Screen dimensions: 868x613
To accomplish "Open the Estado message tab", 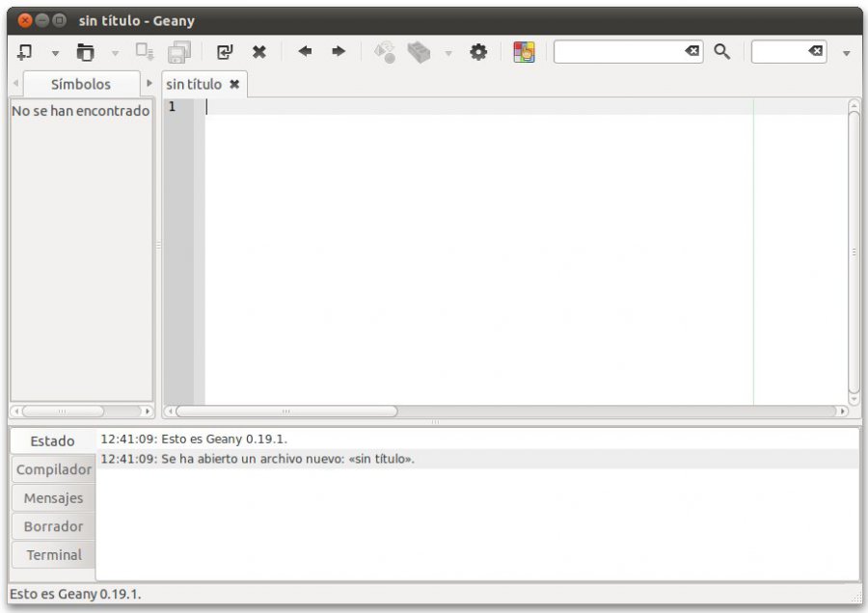I will pyautogui.click(x=53, y=440).
